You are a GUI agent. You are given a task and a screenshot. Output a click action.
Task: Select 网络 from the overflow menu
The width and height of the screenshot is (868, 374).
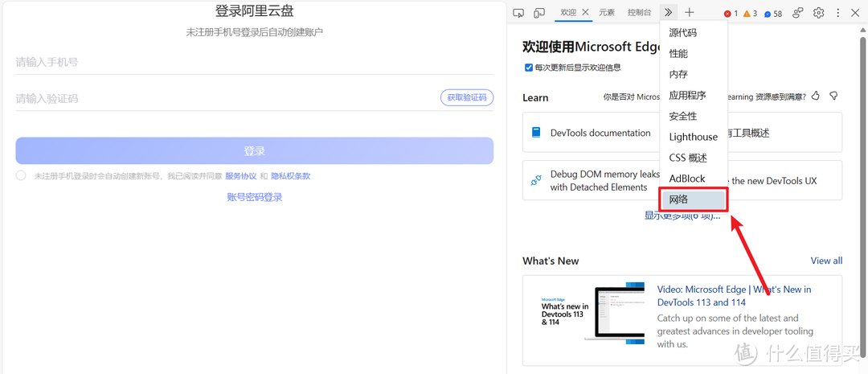pos(694,199)
